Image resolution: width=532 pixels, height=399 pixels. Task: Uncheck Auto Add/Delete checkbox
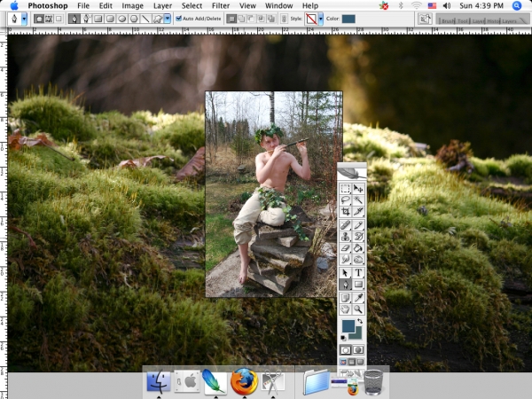[x=179, y=19]
